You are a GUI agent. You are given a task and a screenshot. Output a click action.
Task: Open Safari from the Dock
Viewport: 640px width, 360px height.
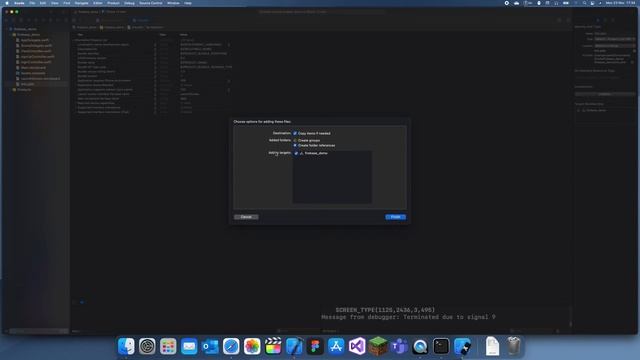[231, 347]
